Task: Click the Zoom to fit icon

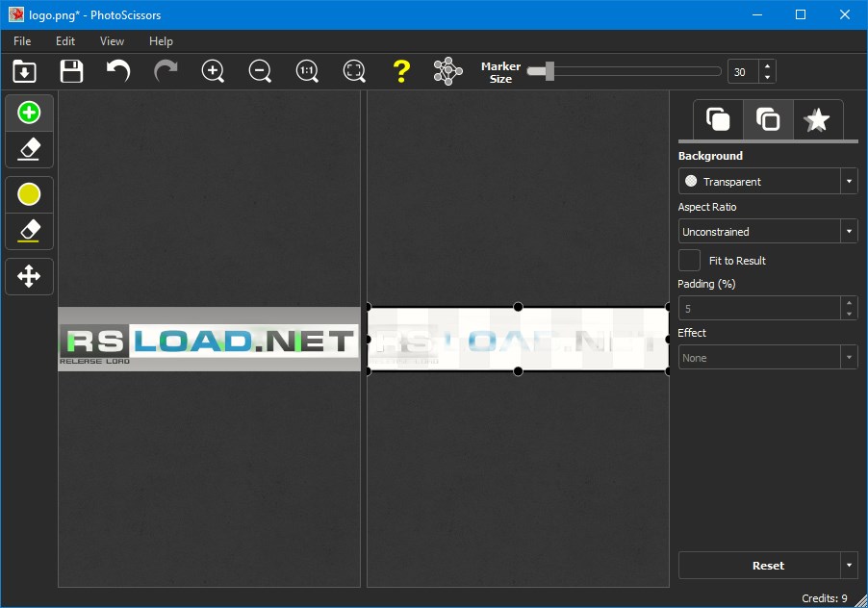Action: [354, 71]
